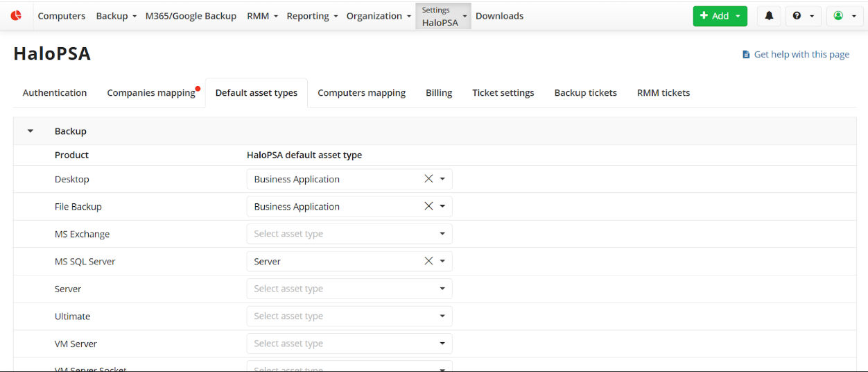Open the user account profile menu
Image resolution: width=868 pixels, height=372 pixels.
point(844,16)
